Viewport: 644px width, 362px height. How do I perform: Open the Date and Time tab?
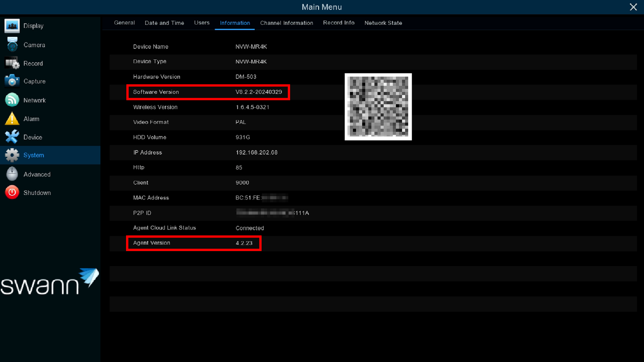pyautogui.click(x=164, y=23)
